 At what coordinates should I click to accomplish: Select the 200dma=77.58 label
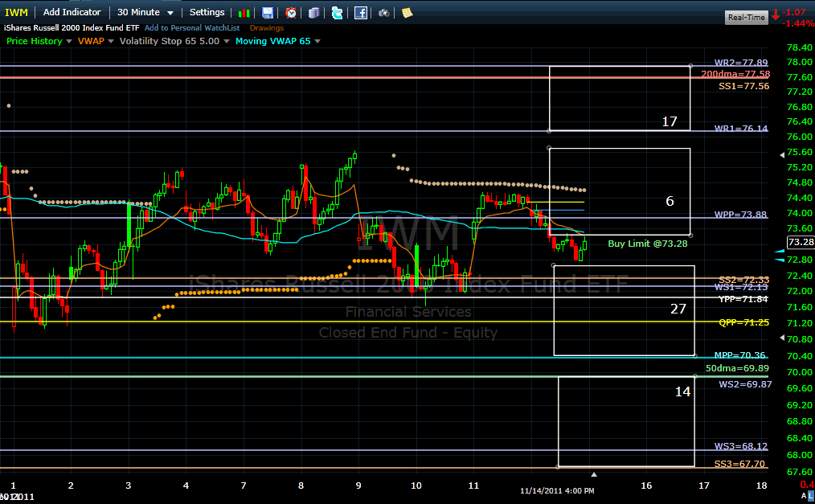[x=735, y=74]
